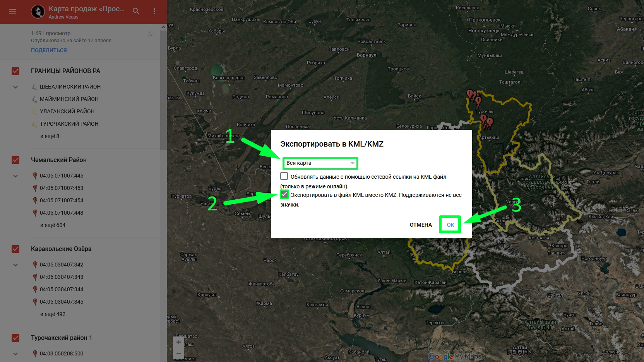Click the line icon beside ШЕБАЛИНСКИЙ РАЙОН
This screenshot has height=362, width=644.
click(34, 87)
